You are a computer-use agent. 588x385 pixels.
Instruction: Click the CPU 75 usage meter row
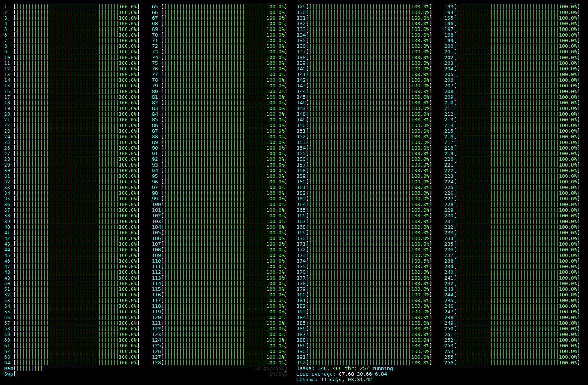(219, 63)
